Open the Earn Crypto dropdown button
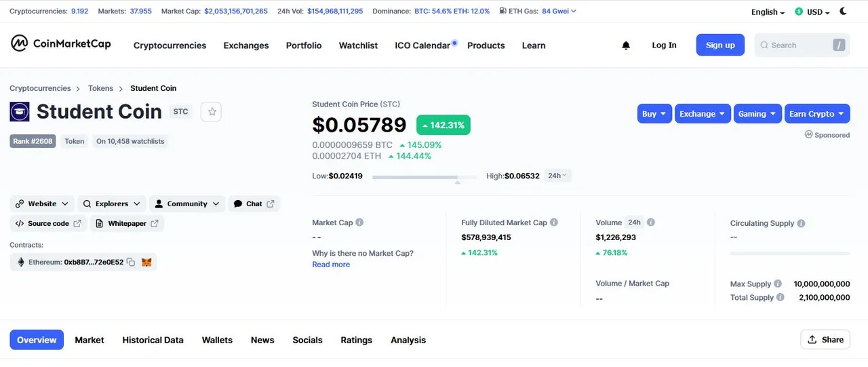This screenshot has width=868, height=367. (x=817, y=113)
